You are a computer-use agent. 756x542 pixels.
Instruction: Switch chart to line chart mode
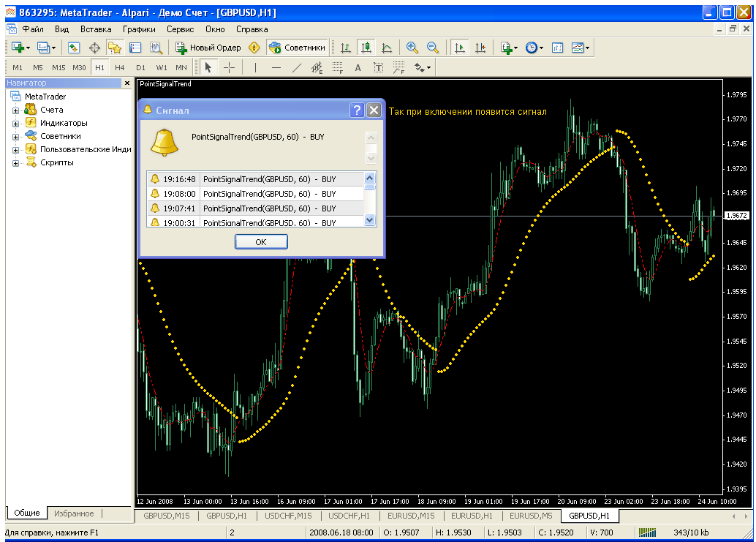[x=388, y=48]
